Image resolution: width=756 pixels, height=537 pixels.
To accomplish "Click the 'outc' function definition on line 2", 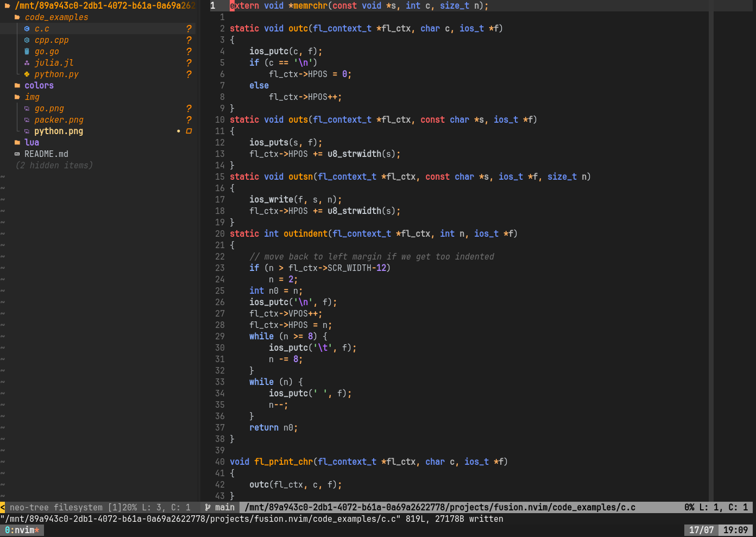I will pyautogui.click(x=298, y=28).
